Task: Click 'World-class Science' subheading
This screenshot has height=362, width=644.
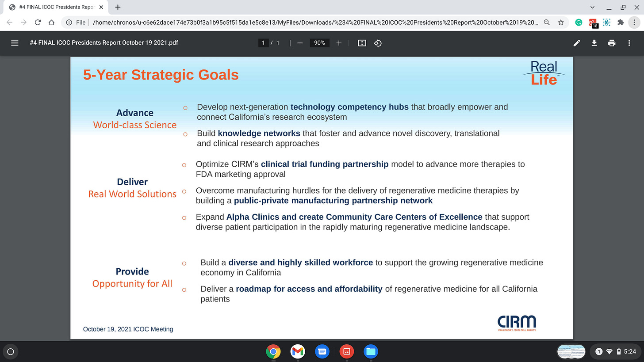Action: point(135,125)
